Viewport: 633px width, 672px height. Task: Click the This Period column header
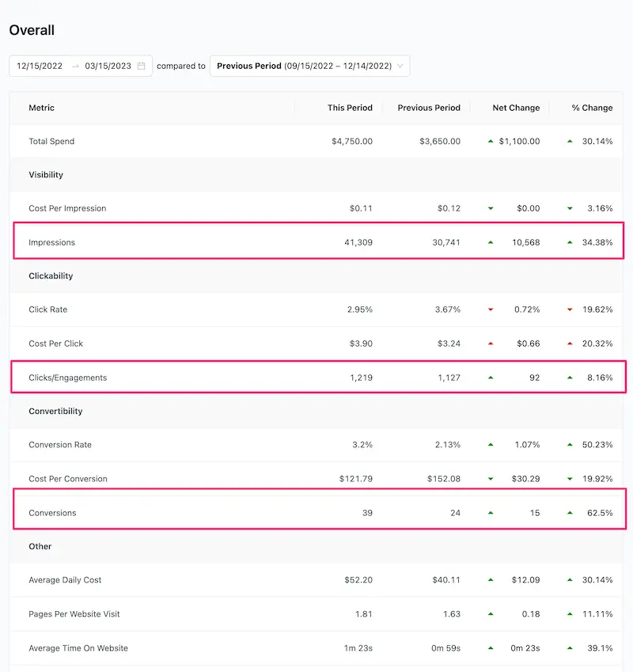[350, 108]
